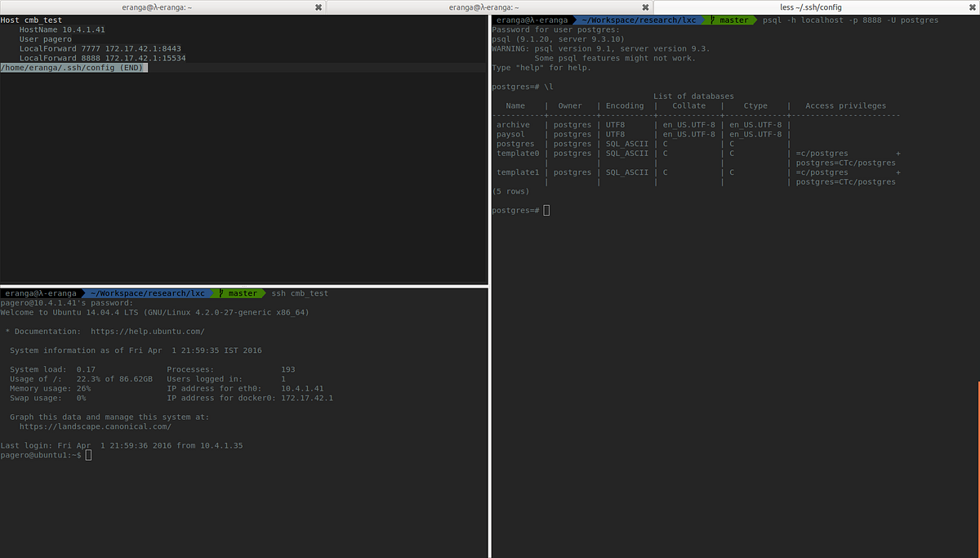Close the top-left terminal window
This screenshot has width=980, height=558.
pos(317,7)
